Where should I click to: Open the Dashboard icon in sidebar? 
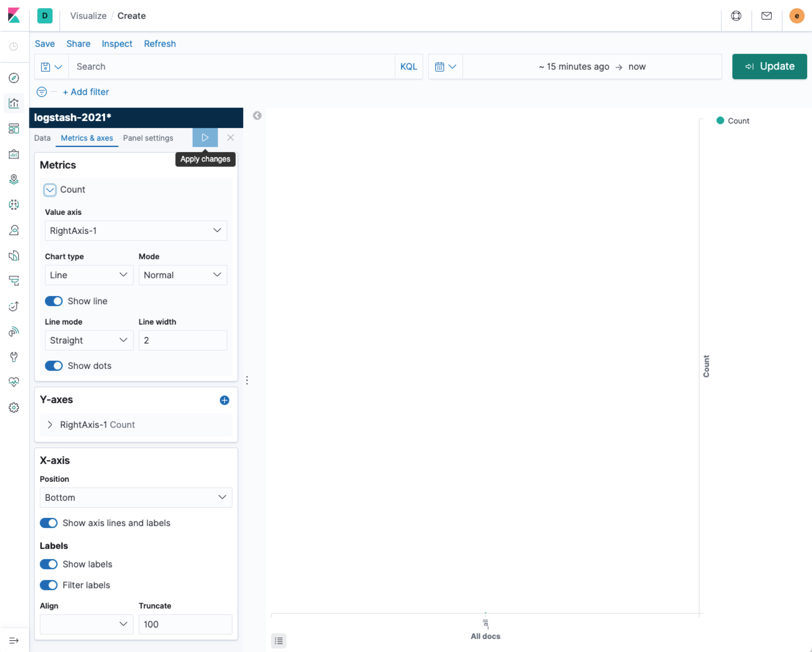coord(14,129)
